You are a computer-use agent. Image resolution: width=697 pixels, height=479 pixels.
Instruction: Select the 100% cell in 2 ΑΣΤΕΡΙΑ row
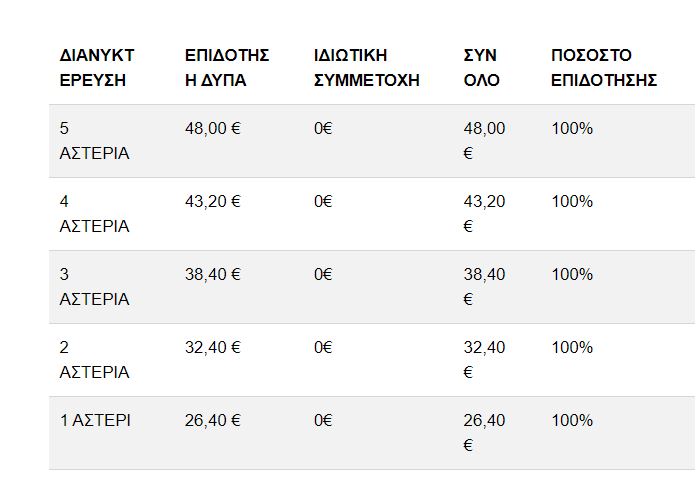(x=572, y=348)
